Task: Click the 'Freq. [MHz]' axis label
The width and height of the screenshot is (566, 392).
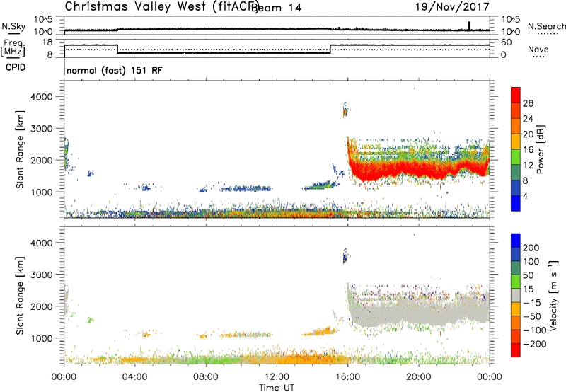Action: coord(13,47)
